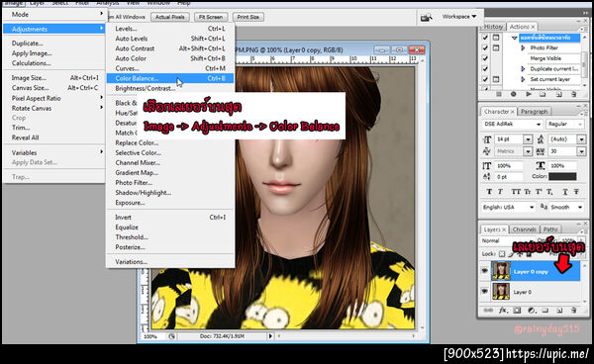This screenshot has height=364, width=594.
Task: Add layer mask icon in Layers panel
Action: tap(517, 311)
